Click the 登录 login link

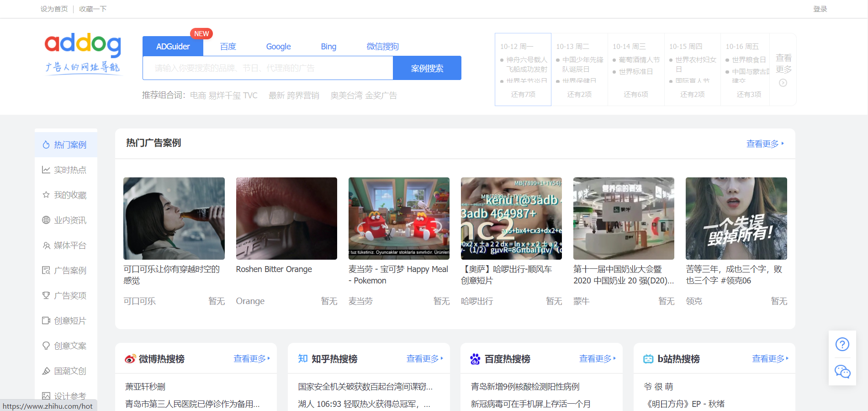click(x=820, y=9)
